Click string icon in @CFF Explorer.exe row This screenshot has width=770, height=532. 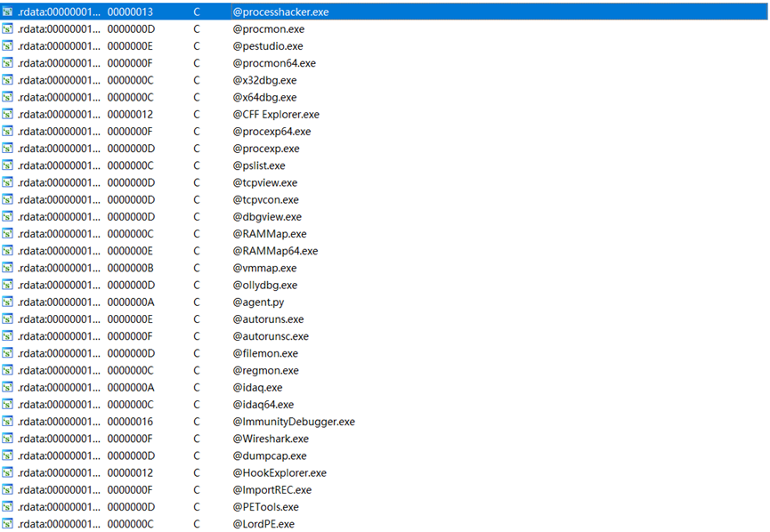point(7,115)
